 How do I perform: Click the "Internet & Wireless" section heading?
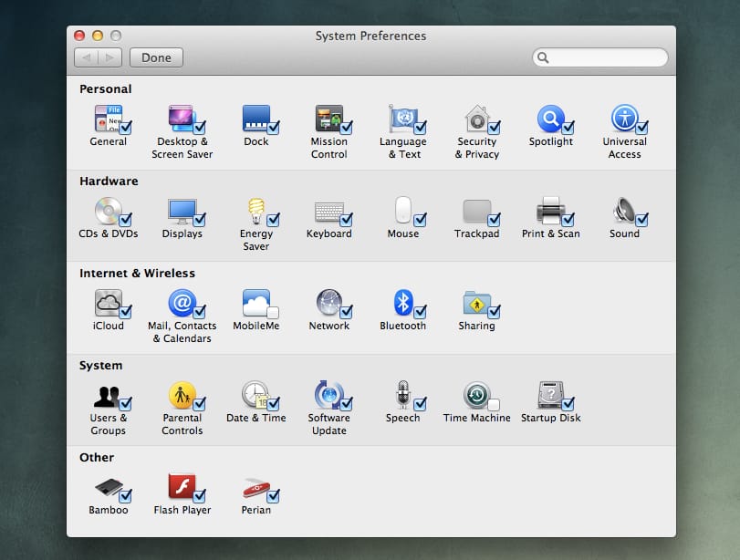tap(138, 273)
